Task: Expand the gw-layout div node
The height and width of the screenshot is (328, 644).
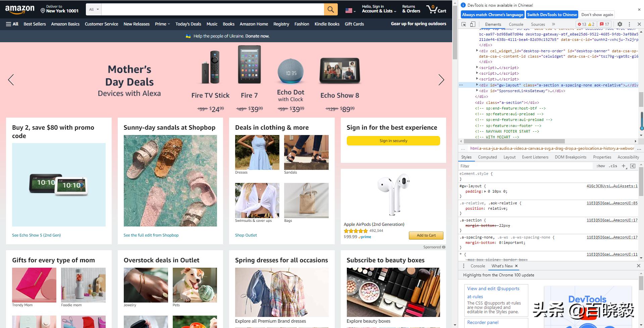Action: (x=477, y=85)
